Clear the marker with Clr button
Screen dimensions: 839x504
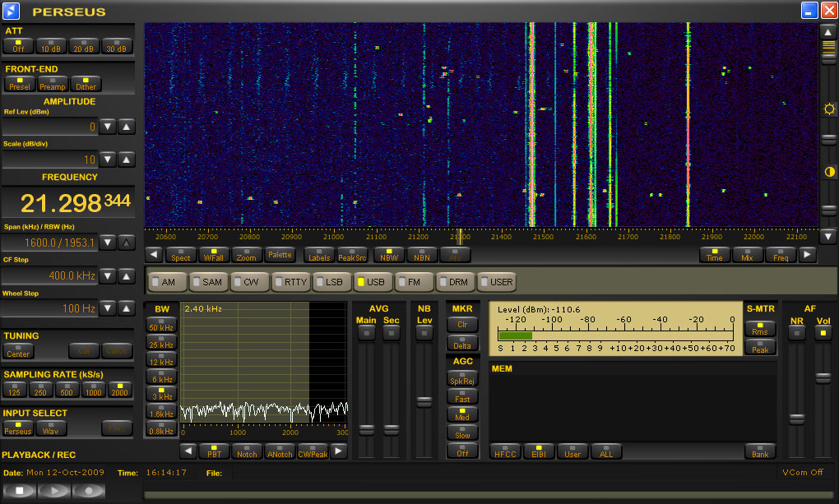[462, 324]
